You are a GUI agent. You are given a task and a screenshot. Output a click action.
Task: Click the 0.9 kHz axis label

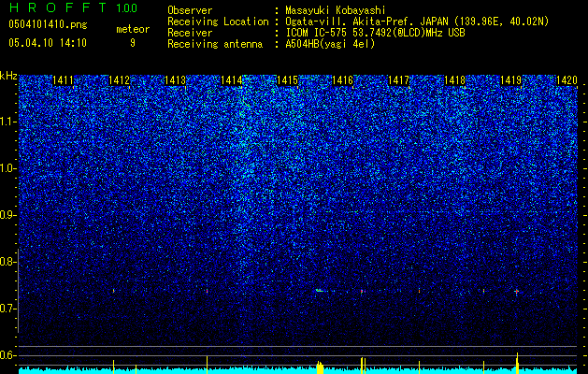tap(8, 215)
